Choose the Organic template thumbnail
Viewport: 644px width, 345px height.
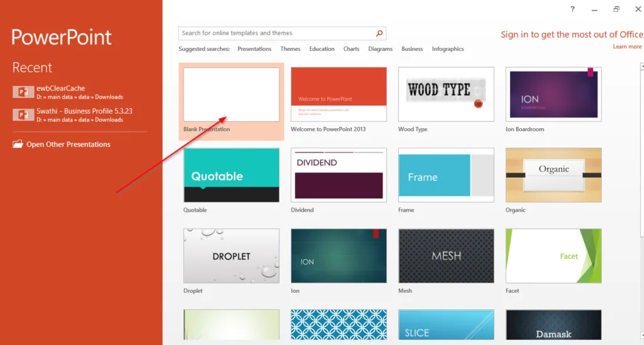[x=553, y=175]
